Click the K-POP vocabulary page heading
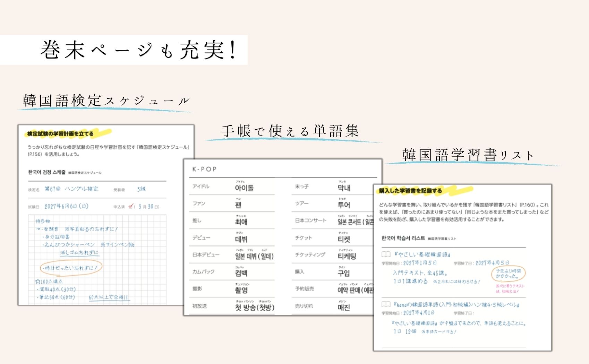589x364 pixels. pos(204,169)
